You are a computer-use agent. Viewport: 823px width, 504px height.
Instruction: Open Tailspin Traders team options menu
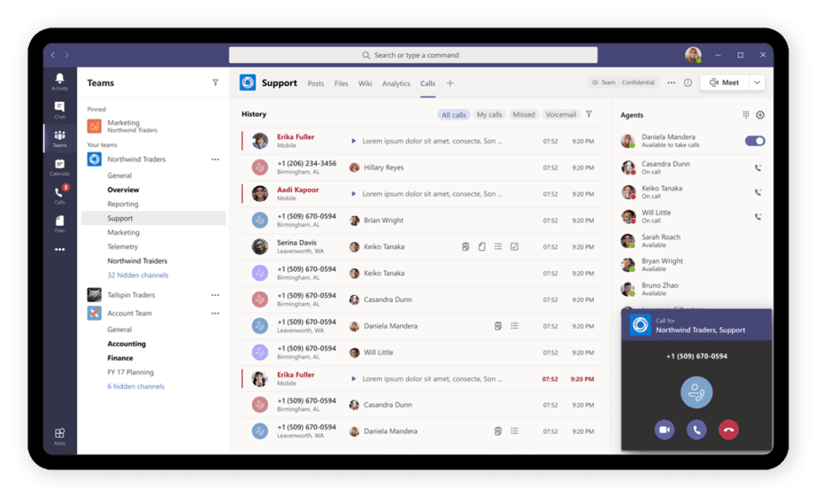click(215, 295)
